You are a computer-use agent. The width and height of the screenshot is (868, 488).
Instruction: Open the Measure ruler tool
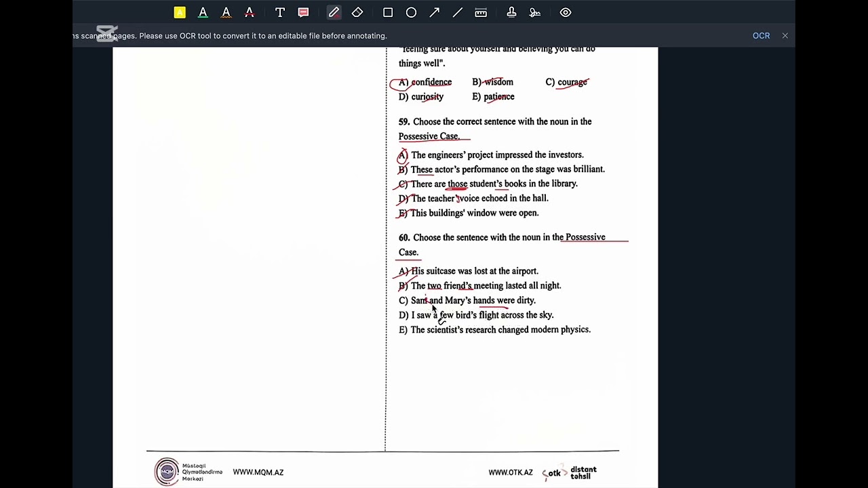point(481,12)
